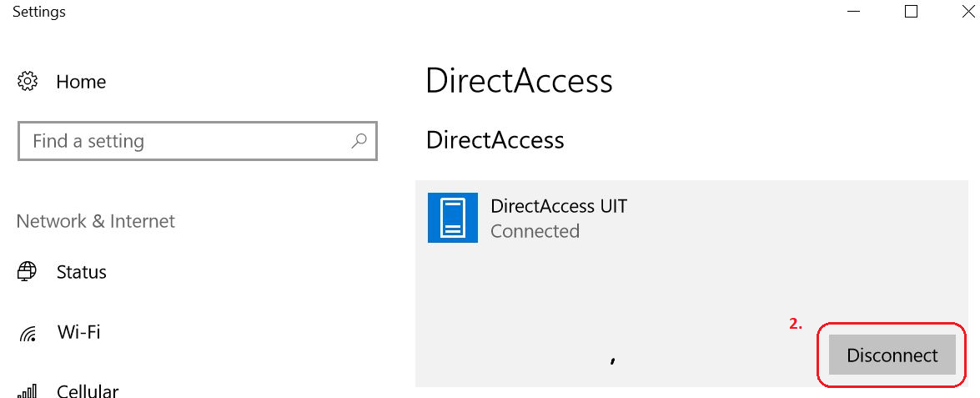Select the DirectAccess UIT connection name

(x=559, y=206)
